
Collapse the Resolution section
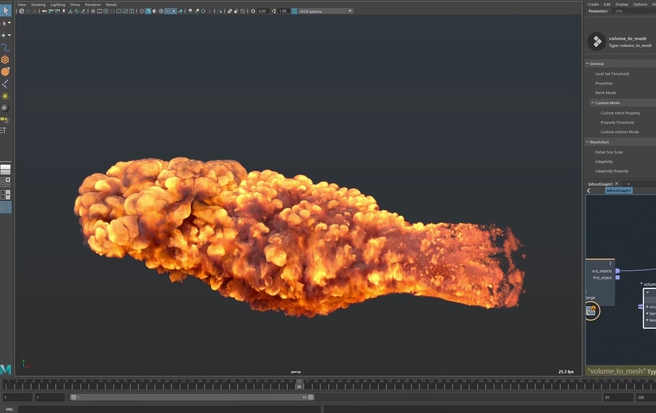[x=587, y=142]
